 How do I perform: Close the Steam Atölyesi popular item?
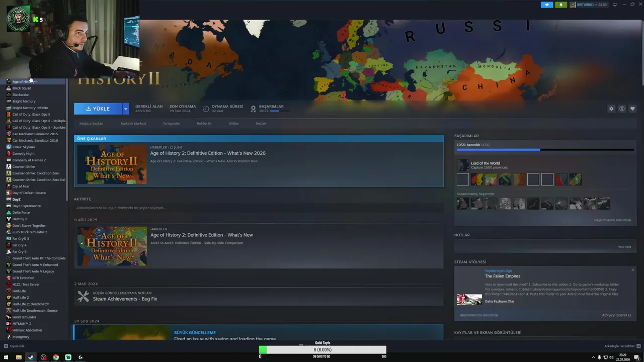click(x=632, y=270)
